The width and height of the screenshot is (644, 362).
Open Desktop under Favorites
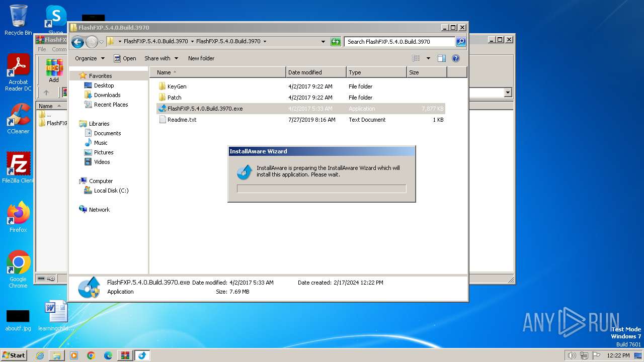point(104,85)
